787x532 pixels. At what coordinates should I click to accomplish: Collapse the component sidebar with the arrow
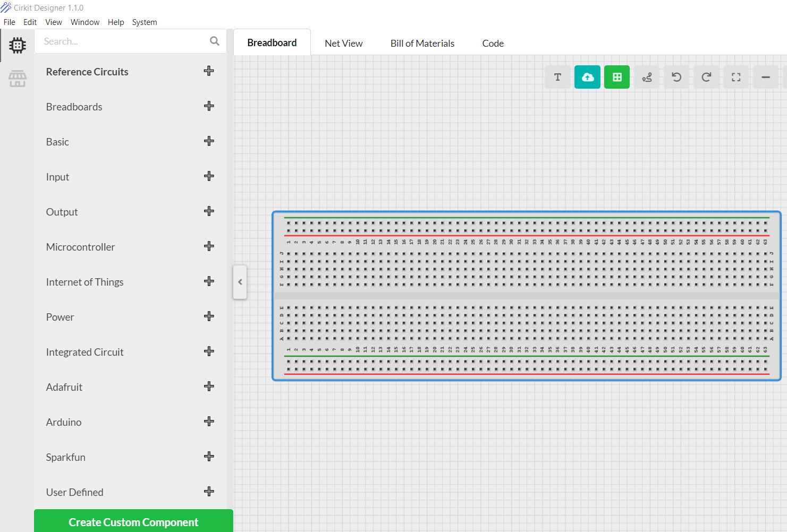240,282
